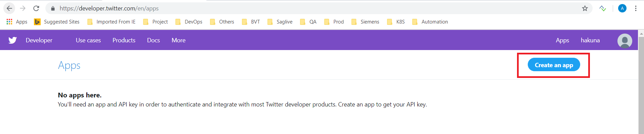Viewport: 644px width, 134px height.
Task: Open the More menu
Action: click(x=178, y=40)
